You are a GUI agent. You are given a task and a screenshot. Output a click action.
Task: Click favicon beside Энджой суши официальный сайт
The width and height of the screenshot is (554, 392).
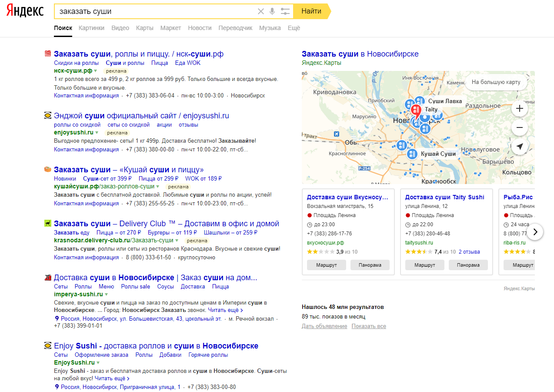coord(48,116)
